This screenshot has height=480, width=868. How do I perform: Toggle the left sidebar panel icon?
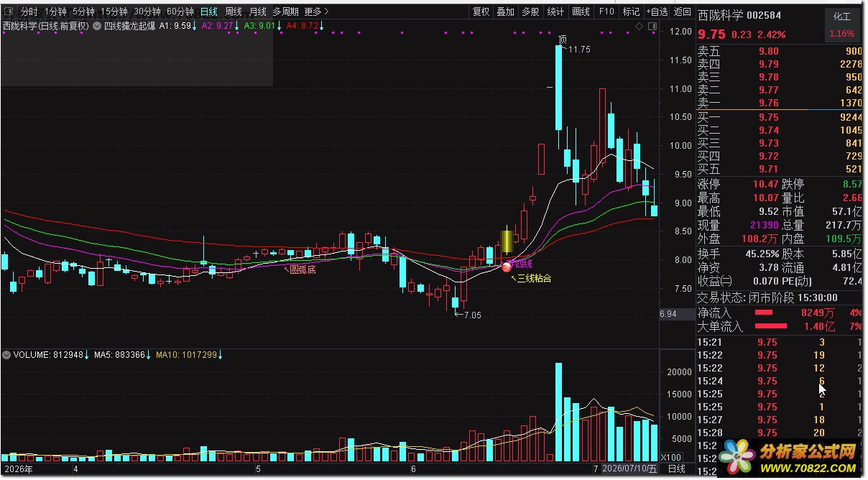pyautogui.click(x=9, y=11)
